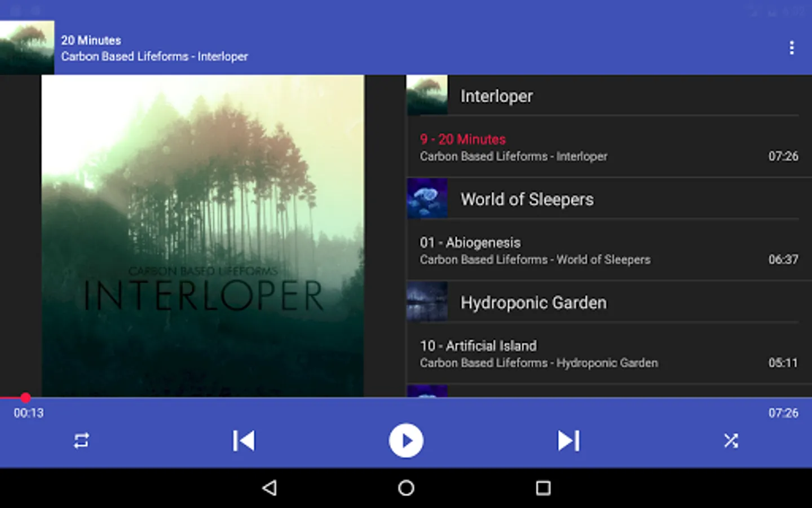Viewport: 812px width, 508px height.
Task: Skip to previous track
Action: tap(244, 441)
